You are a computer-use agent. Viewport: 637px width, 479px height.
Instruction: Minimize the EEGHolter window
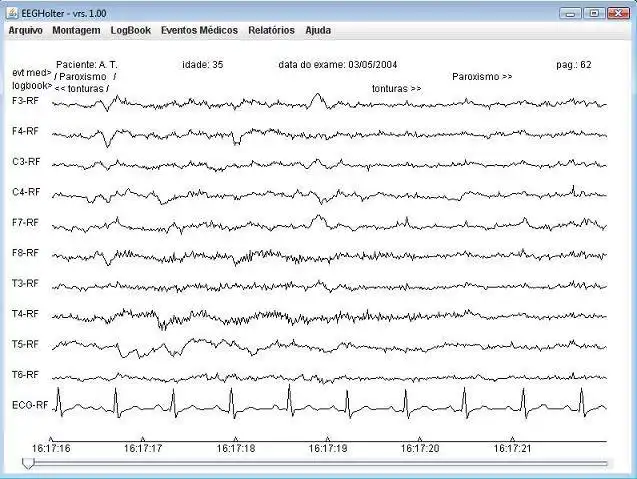point(570,13)
